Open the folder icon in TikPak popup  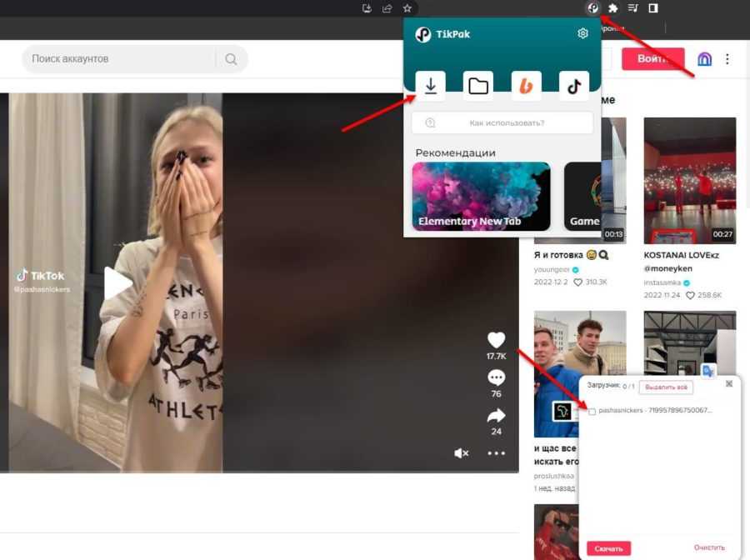[477, 86]
